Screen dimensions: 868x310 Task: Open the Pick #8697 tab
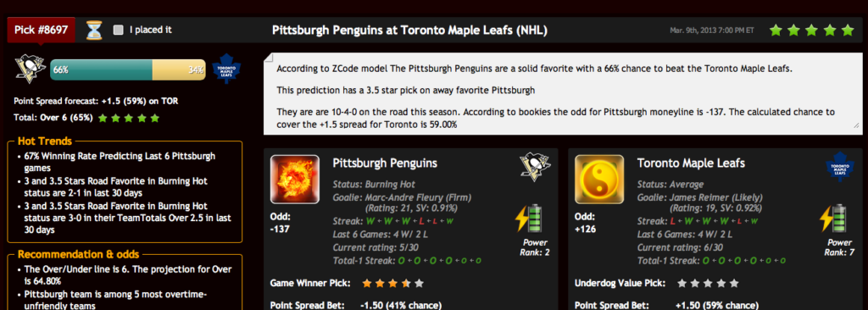[42, 30]
